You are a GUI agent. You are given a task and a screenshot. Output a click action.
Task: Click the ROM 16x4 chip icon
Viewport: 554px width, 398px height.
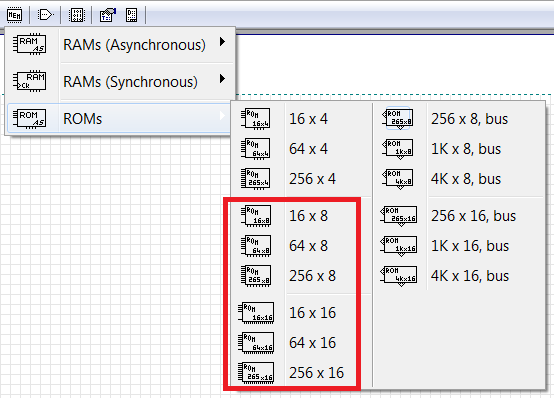(x=256, y=119)
